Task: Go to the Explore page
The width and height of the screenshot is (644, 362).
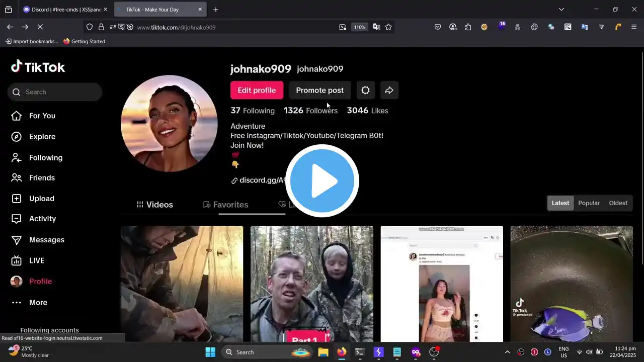Action: [33, 137]
